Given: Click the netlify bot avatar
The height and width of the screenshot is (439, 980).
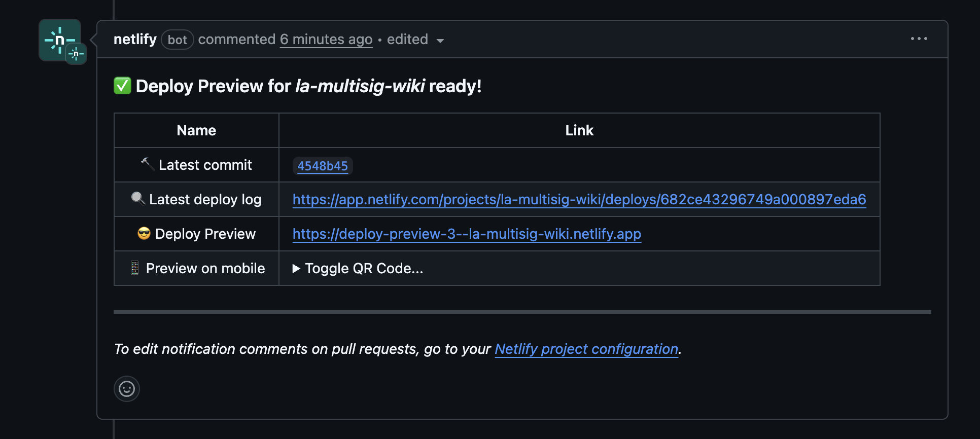Looking at the screenshot, I should point(60,40).
